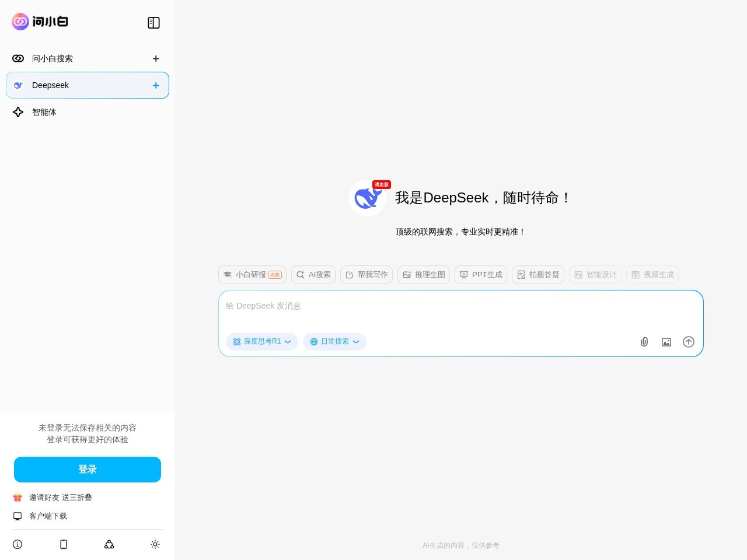The width and height of the screenshot is (747, 560).
Task: Click the share icon at bottom
Action: 109,544
